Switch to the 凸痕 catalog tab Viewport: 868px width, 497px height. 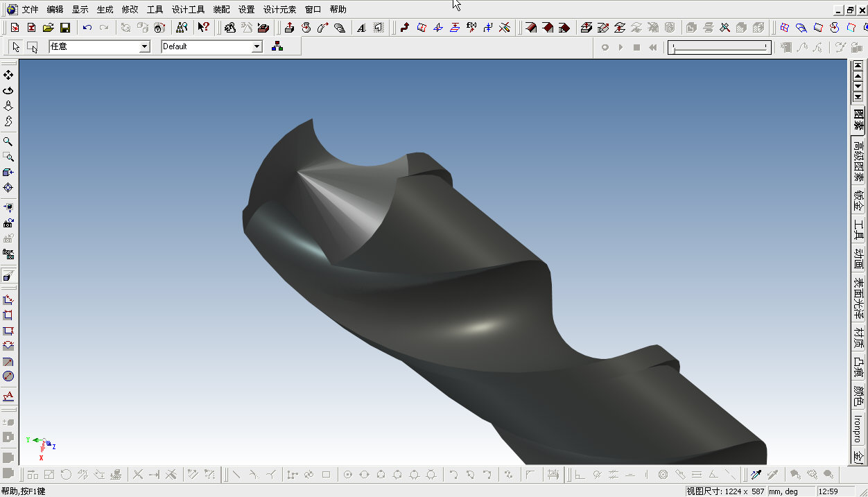click(858, 367)
